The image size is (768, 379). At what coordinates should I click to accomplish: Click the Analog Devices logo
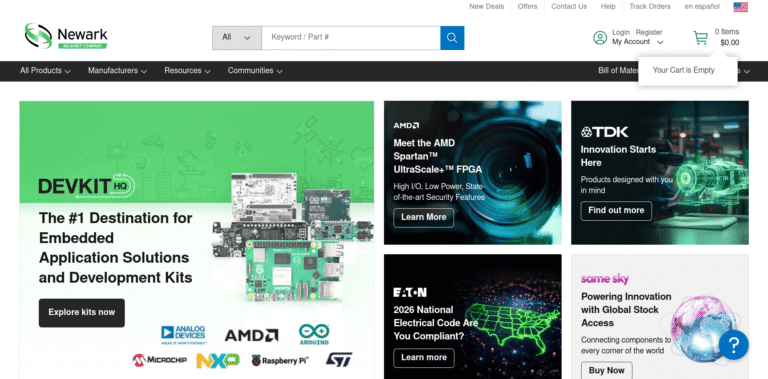click(x=183, y=335)
